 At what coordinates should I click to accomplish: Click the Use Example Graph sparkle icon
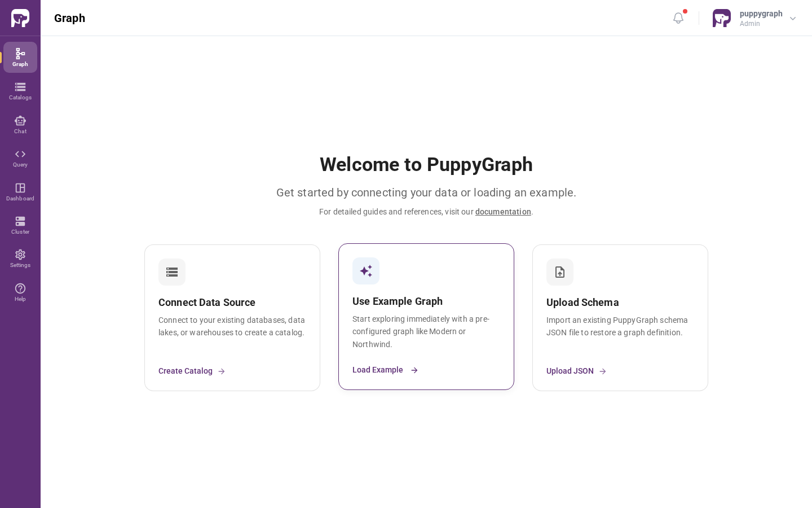tap(366, 271)
